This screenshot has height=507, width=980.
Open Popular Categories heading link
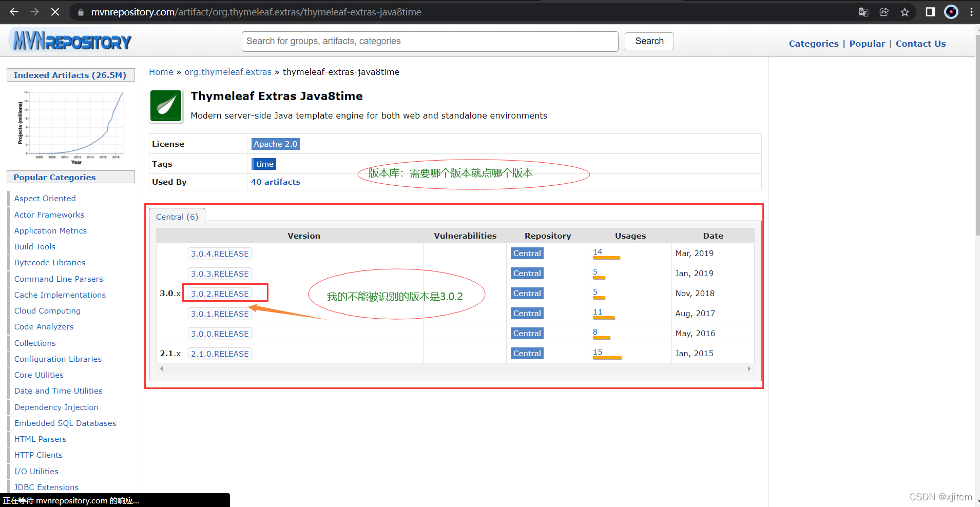[x=54, y=177]
